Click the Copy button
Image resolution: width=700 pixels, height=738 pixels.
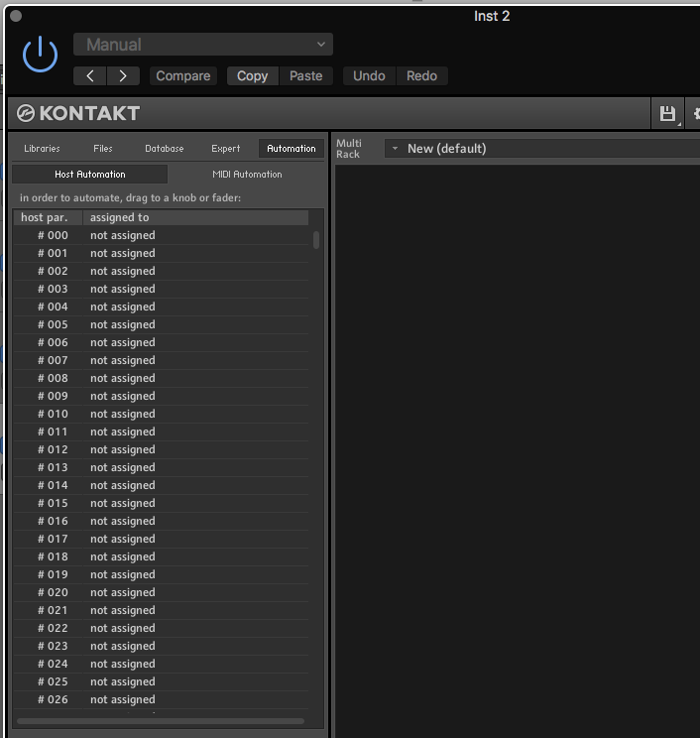coord(252,75)
